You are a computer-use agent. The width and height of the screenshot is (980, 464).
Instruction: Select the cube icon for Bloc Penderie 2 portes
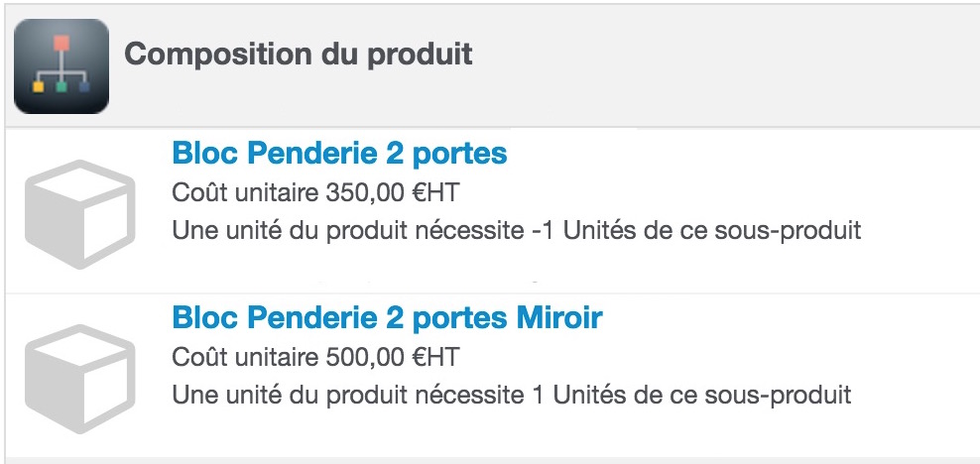80,214
